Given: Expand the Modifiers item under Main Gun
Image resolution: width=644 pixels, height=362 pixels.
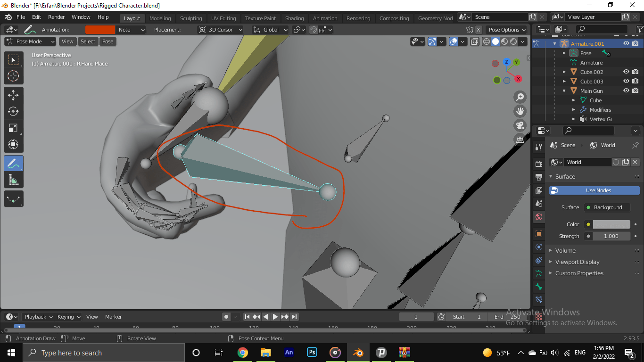Looking at the screenshot, I should (x=574, y=110).
